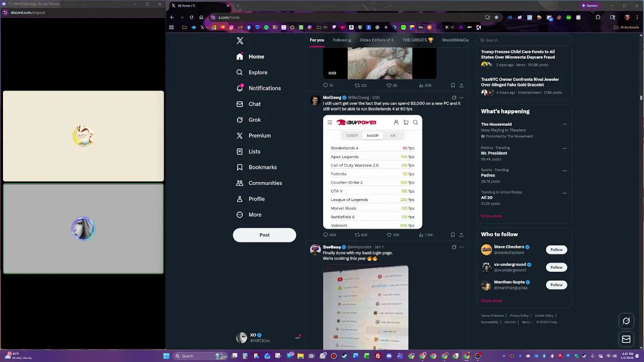Switch to WorldWideCa tab
The image size is (644, 362).
point(455,40)
